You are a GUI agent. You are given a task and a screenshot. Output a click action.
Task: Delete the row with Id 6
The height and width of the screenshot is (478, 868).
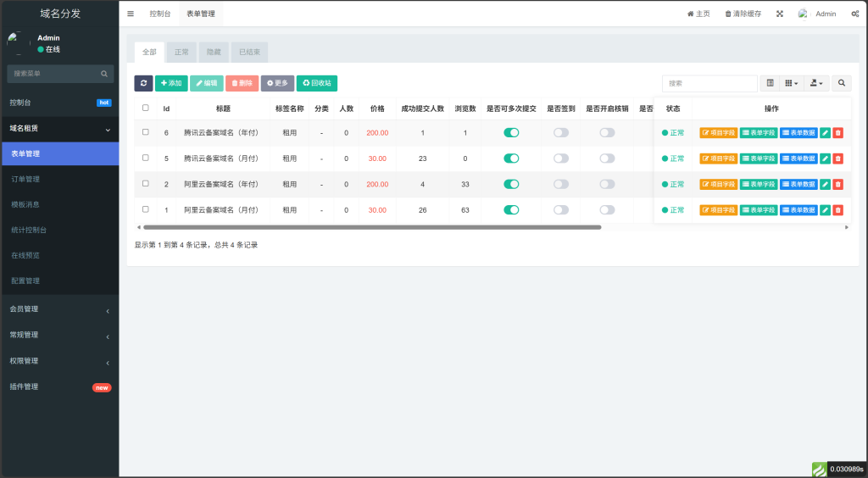pos(837,133)
